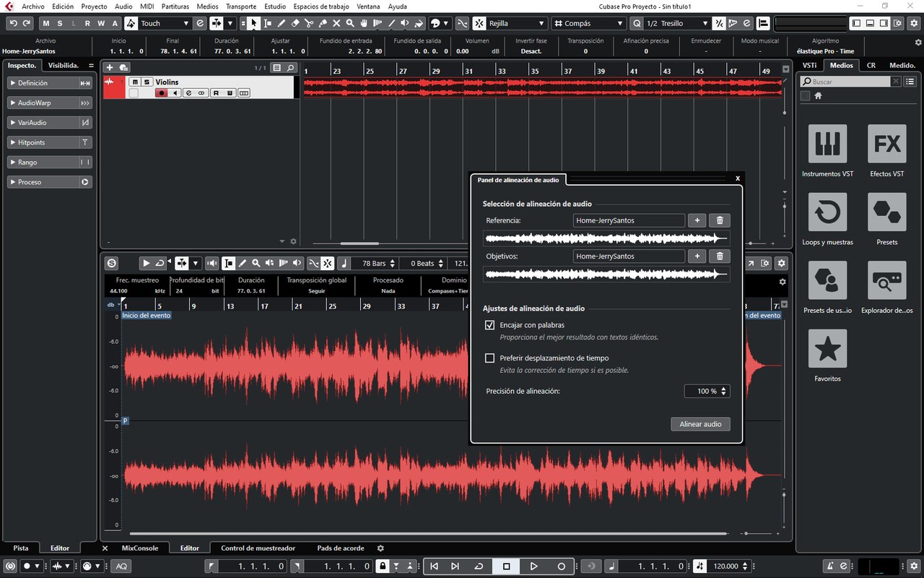The image size is (924, 578).
Task: Select the Line tool
Action: coord(391,23)
